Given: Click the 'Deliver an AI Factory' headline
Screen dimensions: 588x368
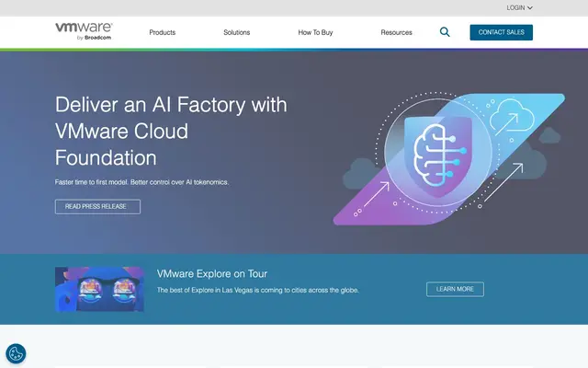Looking at the screenshot, I should (x=171, y=131).
